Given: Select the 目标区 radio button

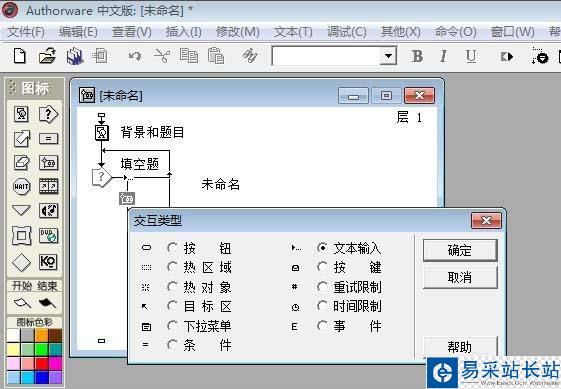Looking at the screenshot, I should point(172,306).
